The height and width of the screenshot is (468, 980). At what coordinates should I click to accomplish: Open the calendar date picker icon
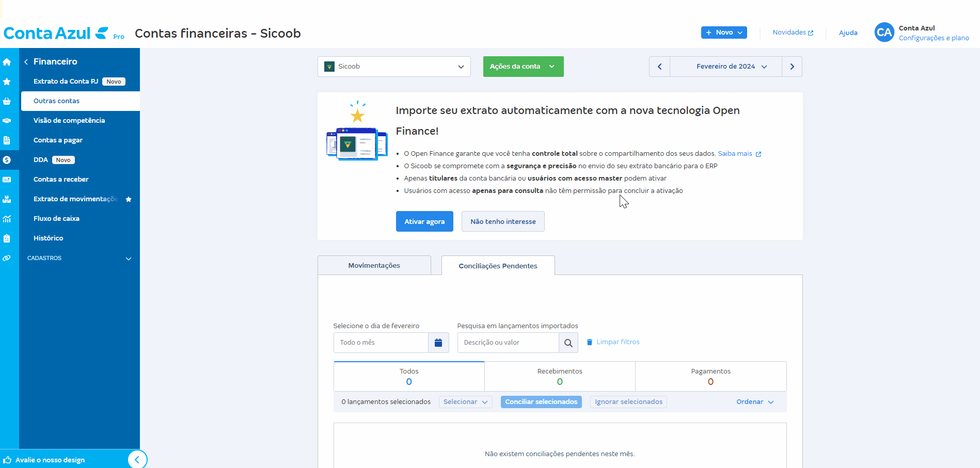coord(438,343)
